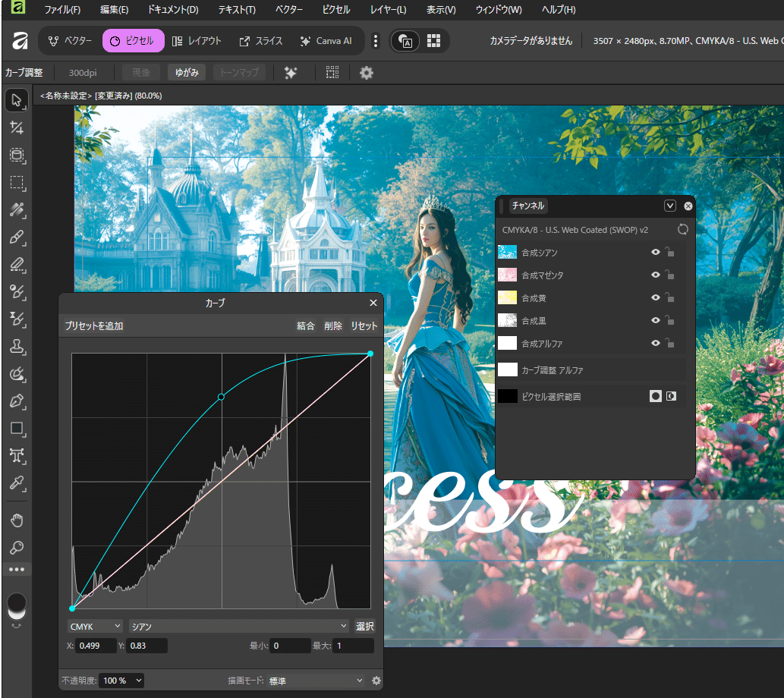Click the X value field 0.499
Screen dimensions: 784x698
point(96,646)
